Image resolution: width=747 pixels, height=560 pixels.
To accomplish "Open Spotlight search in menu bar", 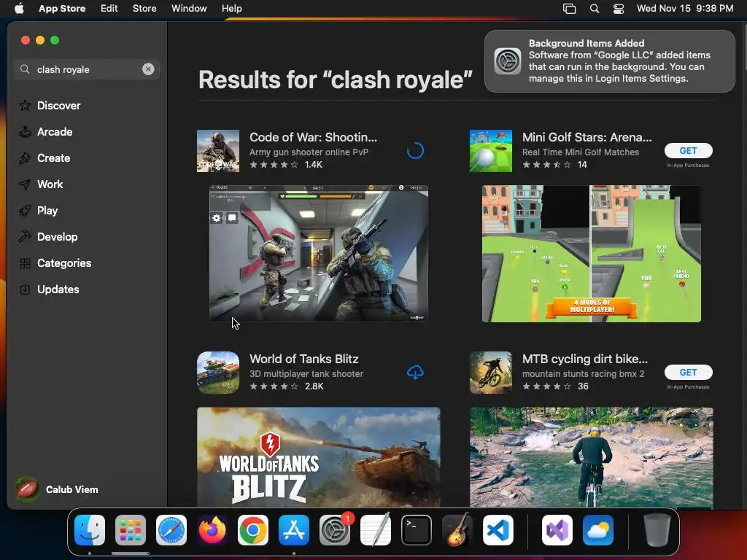I will click(595, 8).
